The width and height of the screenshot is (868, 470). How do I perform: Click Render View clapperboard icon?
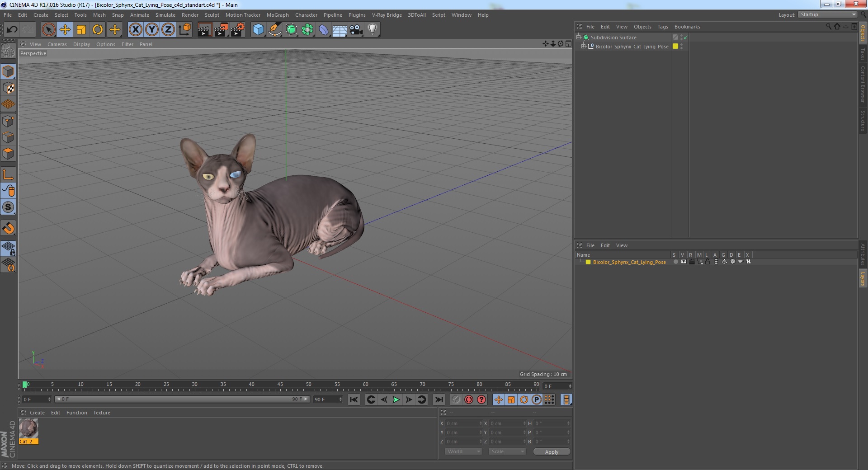click(x=204, y=30)
